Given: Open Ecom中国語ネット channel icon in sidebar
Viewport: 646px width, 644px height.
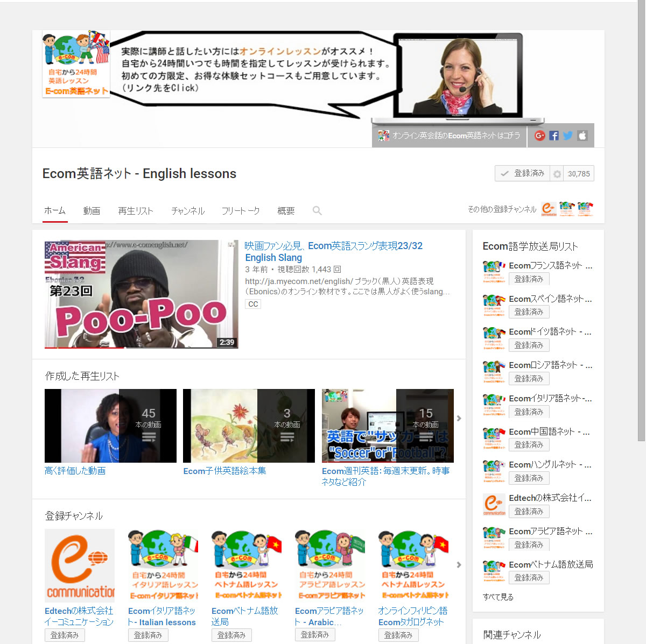Looking at the screenshot, I should pos(494,438).
